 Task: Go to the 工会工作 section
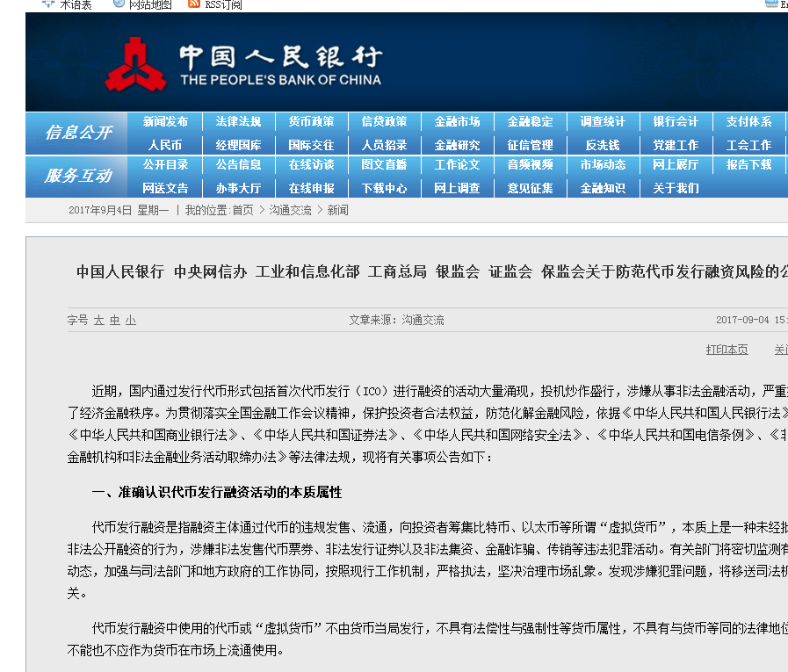point(748,145)
